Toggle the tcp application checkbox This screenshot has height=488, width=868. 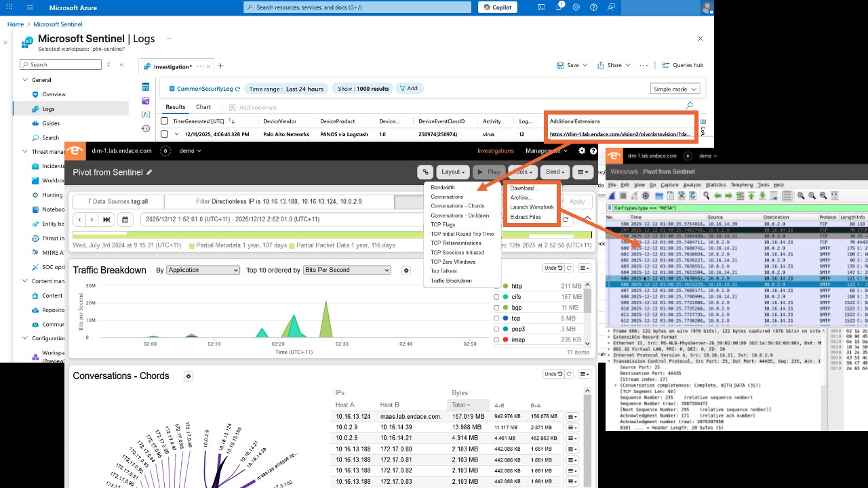496,319
